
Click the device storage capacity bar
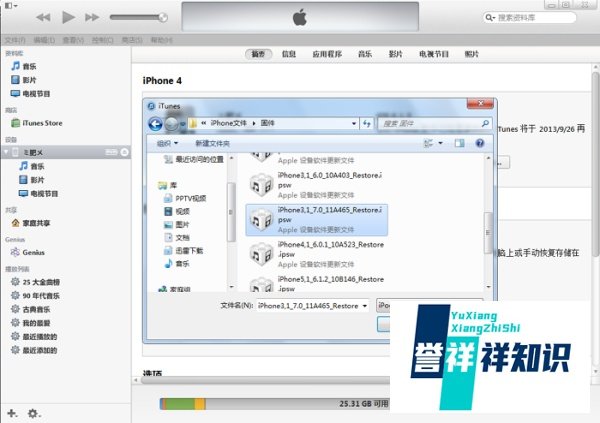274,404
